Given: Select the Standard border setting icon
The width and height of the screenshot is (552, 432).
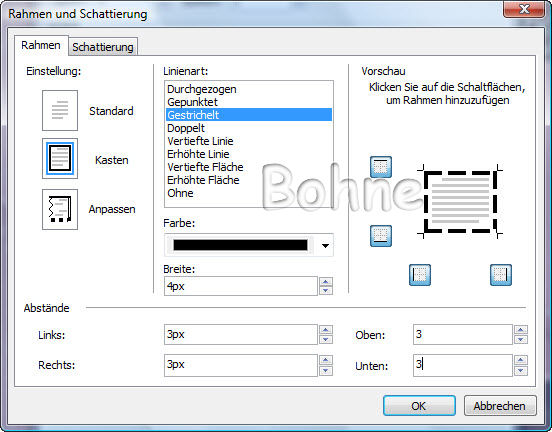Looking at the screenshot, I should click(60, 111).
